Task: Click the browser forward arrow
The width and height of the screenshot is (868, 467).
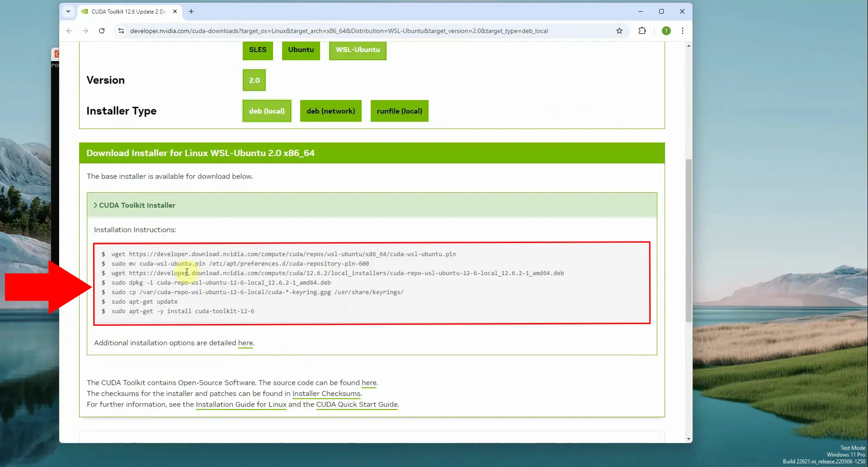Action: [85, 31]
